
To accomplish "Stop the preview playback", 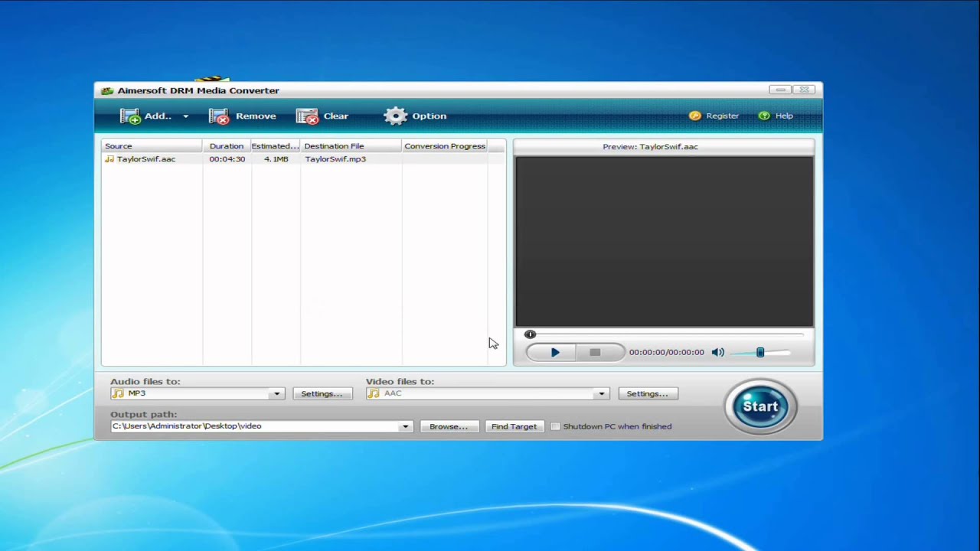I will [595, 352].
